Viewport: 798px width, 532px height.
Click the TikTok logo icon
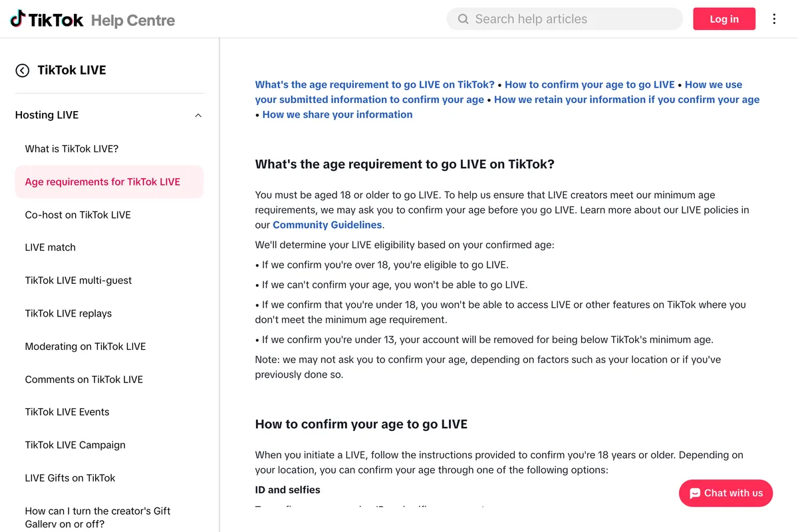[x=18, y=19]
